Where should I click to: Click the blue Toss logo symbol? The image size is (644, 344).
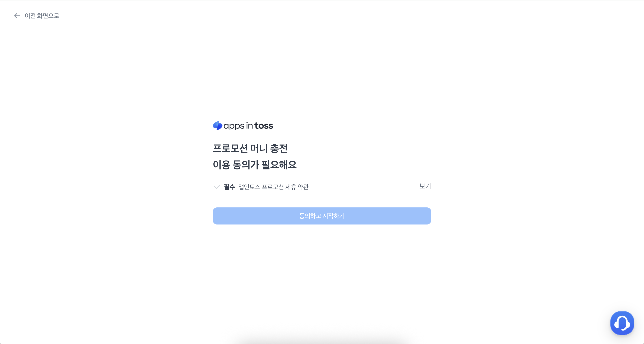(218, 126)
